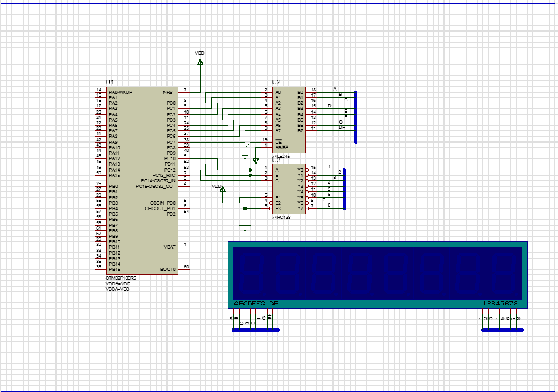
Task: Click the 74HC138 part name text
Action: pos(281,217)
